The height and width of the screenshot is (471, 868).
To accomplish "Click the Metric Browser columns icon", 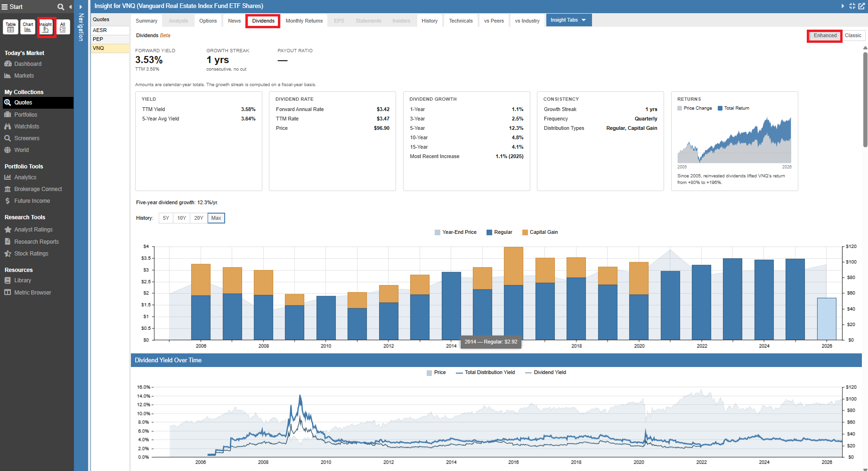I will (8, 293).
